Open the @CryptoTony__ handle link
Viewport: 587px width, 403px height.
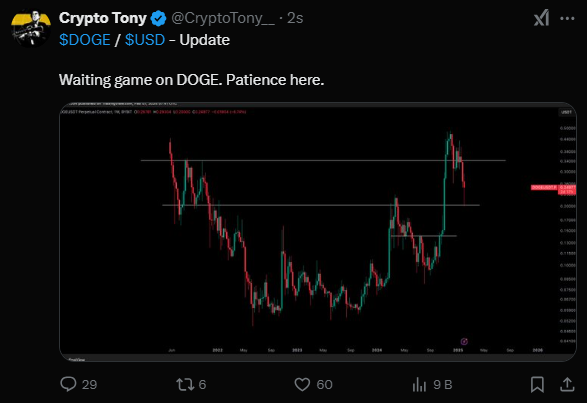pyautogui.click(x=223, y=18)
